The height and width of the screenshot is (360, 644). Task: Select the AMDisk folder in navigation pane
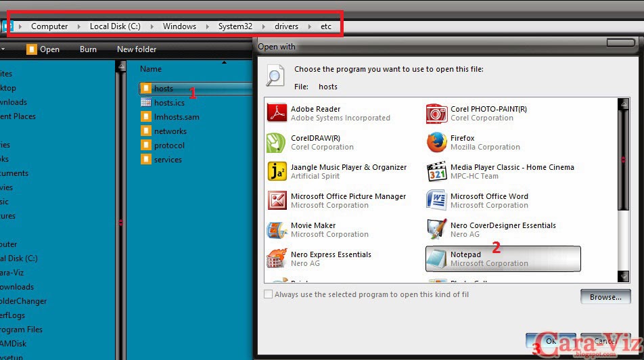point(13,344)
